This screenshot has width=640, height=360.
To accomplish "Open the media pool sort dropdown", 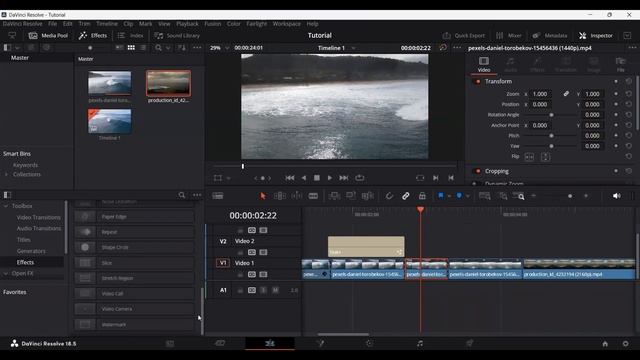I will click(x=182, y=48).
